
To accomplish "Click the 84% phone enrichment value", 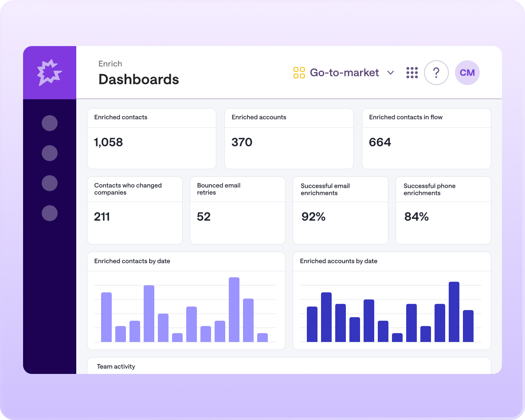I will click(x=416, y=217).
